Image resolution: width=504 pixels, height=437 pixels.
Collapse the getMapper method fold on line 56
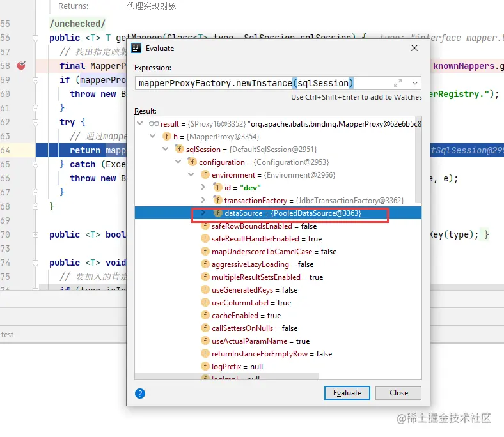(x=35, y=38)
